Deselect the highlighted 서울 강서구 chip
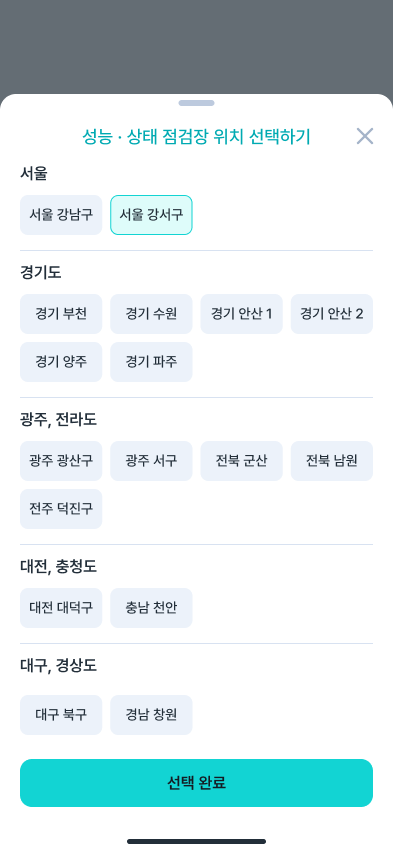Viewport: 393px width, 852px height. tap(151, 215)
